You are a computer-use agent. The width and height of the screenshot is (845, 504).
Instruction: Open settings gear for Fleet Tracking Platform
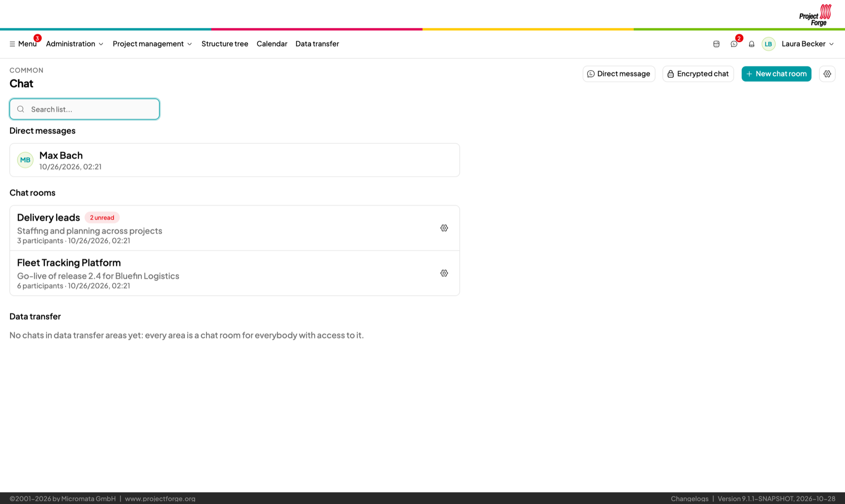point(444,273)
